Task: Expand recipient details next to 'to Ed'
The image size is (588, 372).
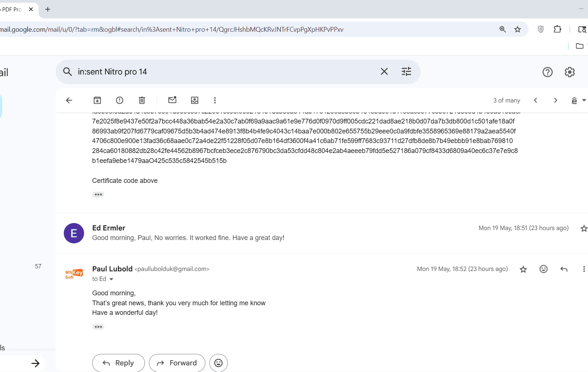Action: click(x=111, y=279)
